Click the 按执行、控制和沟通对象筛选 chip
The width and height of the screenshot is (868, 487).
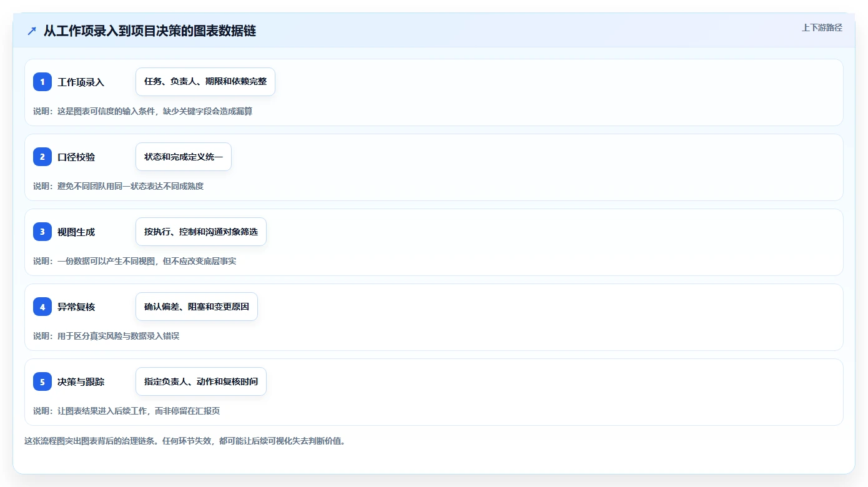coord(201,232)
